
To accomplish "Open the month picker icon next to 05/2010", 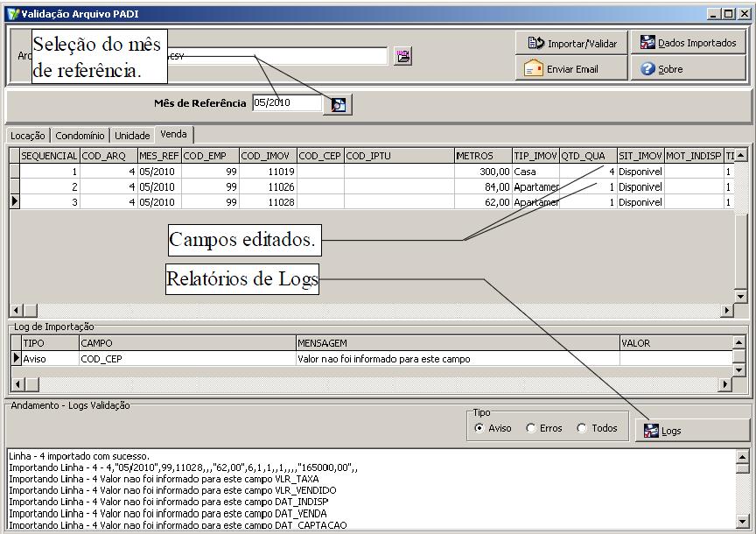I will (x=339, y=104).
